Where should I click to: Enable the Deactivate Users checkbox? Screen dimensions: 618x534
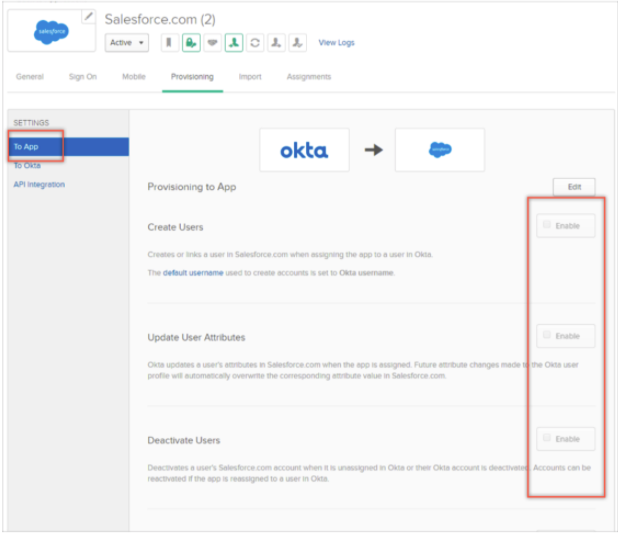coord(547,438)
